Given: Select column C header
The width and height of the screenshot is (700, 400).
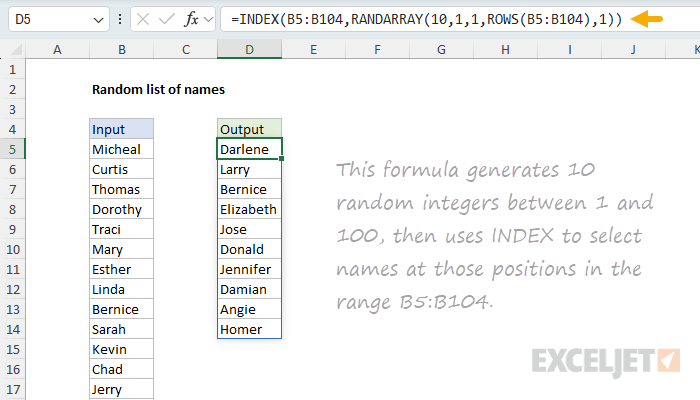Looking at the screenshot, I should [186, 50].
